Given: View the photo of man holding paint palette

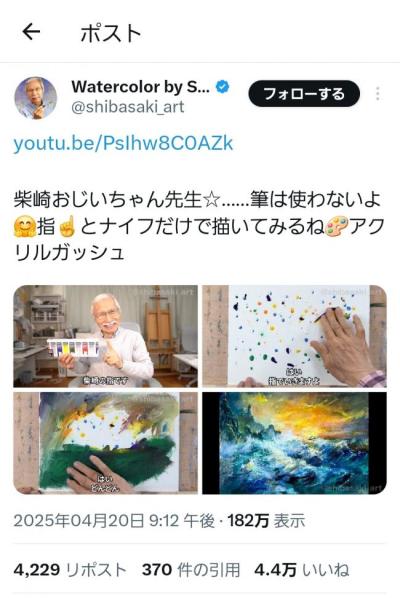Looking at the screenshot, I should [106, 336].
